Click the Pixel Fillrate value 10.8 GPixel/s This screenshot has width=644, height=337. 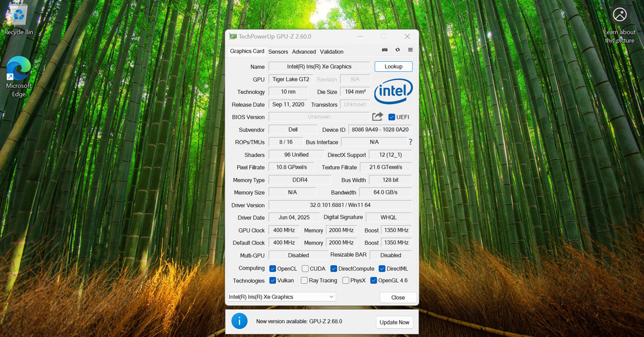tap(292, 167)
